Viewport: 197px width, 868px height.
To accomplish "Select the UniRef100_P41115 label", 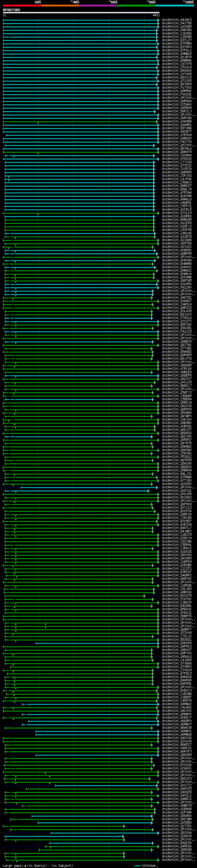I will pos(177,332).
